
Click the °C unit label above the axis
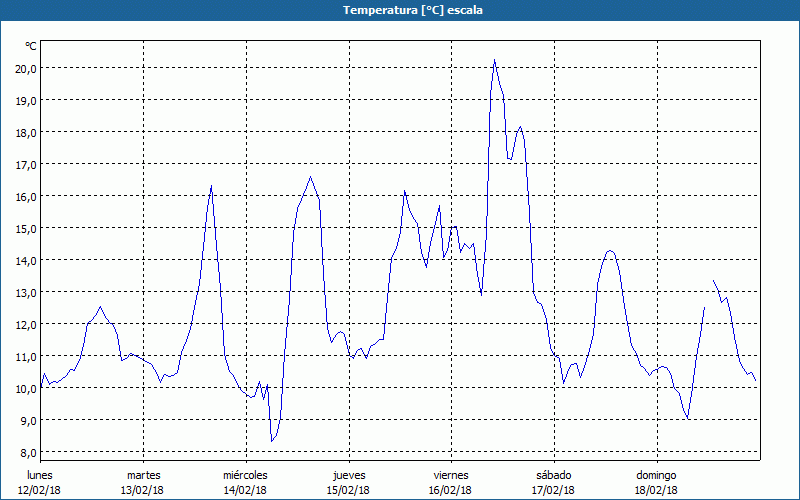point(30,46)
